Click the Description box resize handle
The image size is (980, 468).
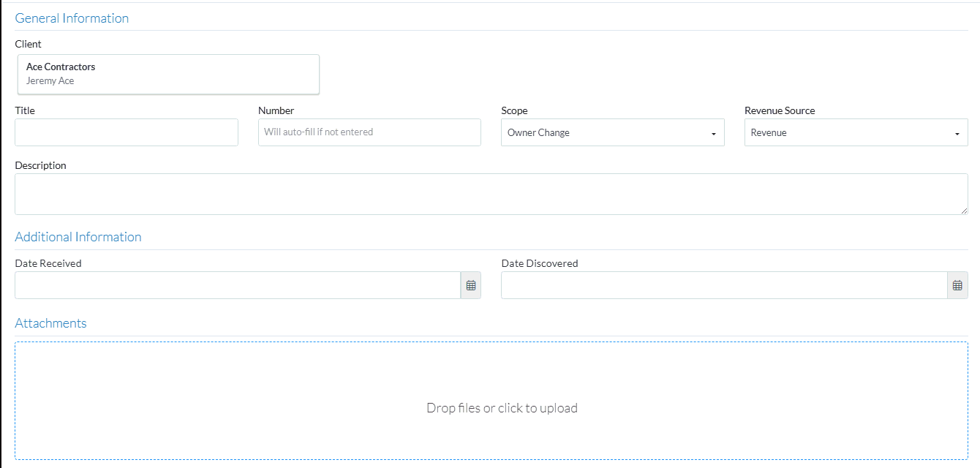964,211
